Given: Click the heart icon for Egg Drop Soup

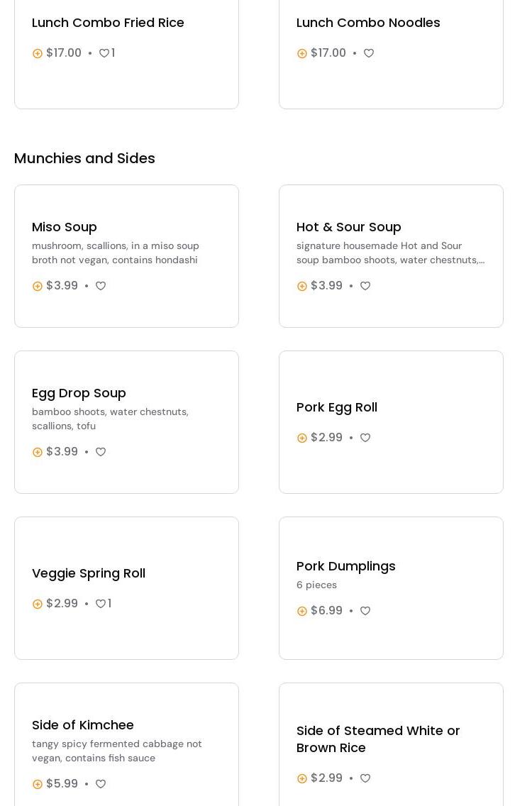Looking at the screenshot, I should click(101, 452).
